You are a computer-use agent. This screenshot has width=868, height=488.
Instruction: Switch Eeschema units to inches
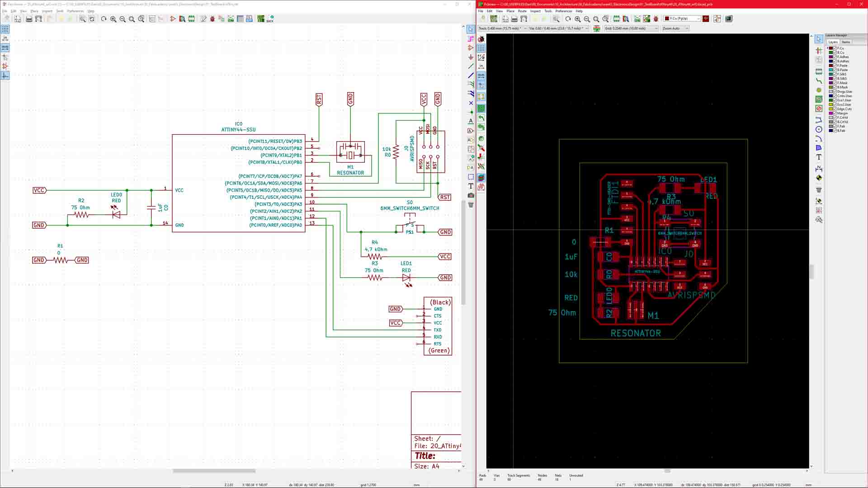(5, 38)
